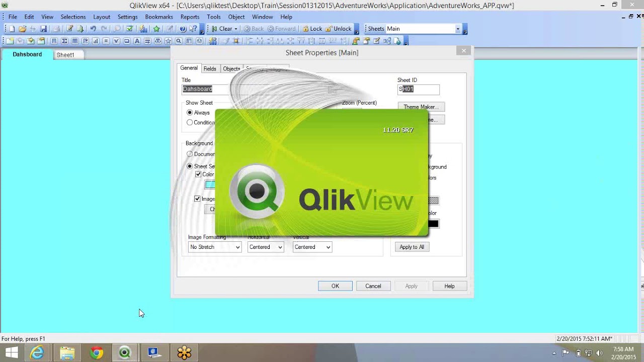
Task: Click the cyan background color swatch
Action: pyautogui.click(x=210, y=185)
